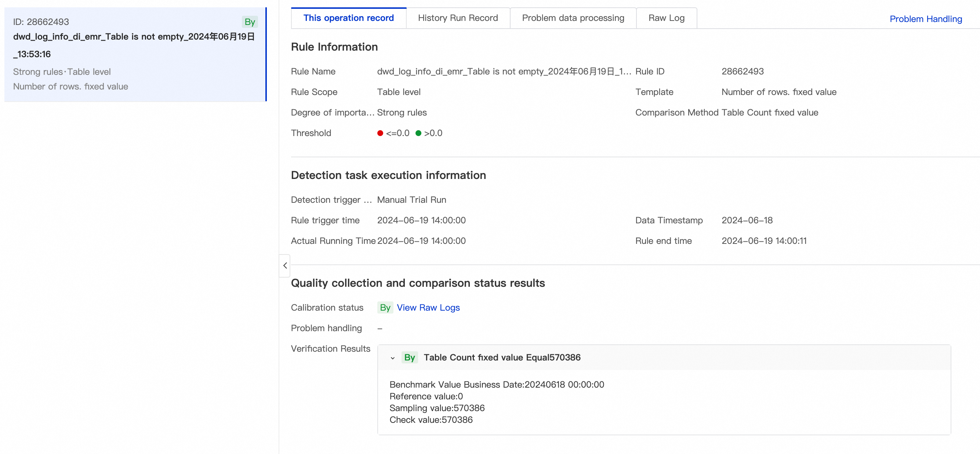Switch to This operation record tab
Viewport: 980px width, 454px height.
tap(348, 18)
